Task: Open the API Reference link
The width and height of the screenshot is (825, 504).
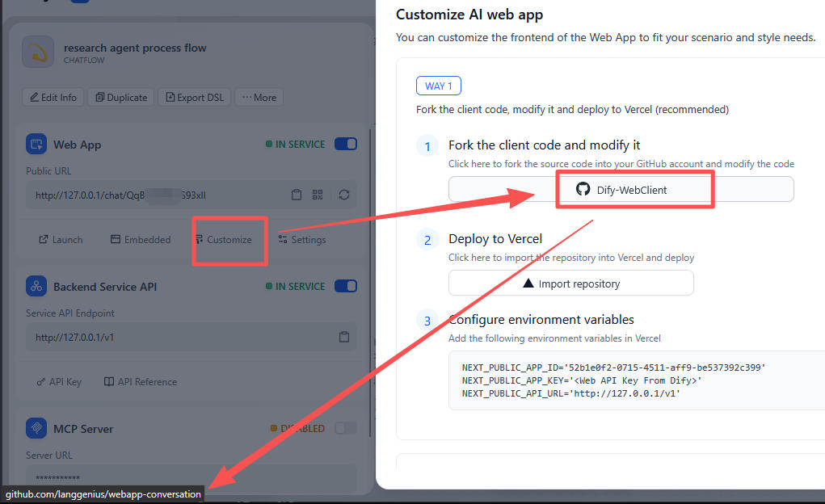Action: click(x=141, y=381)
